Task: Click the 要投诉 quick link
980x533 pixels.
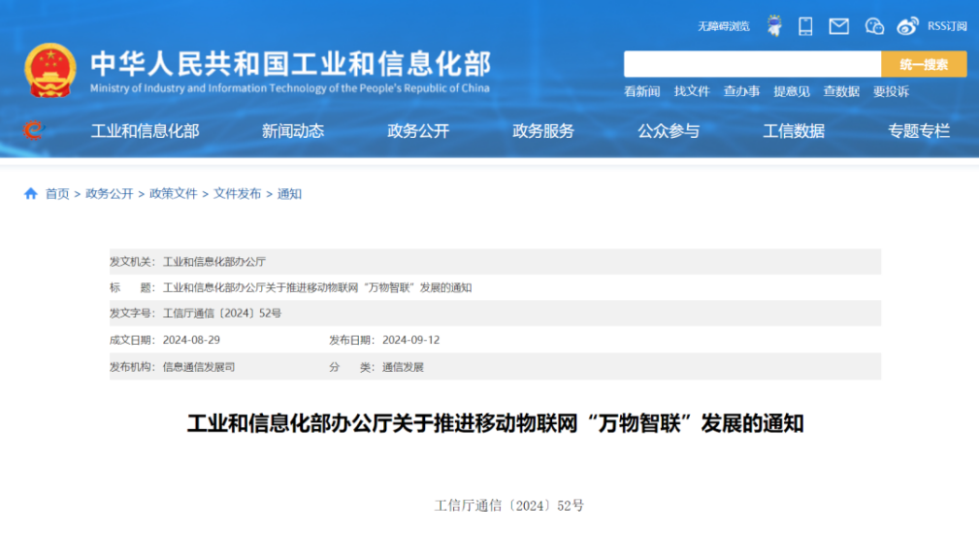Action: pyautogui.click(x=891, y=91)
